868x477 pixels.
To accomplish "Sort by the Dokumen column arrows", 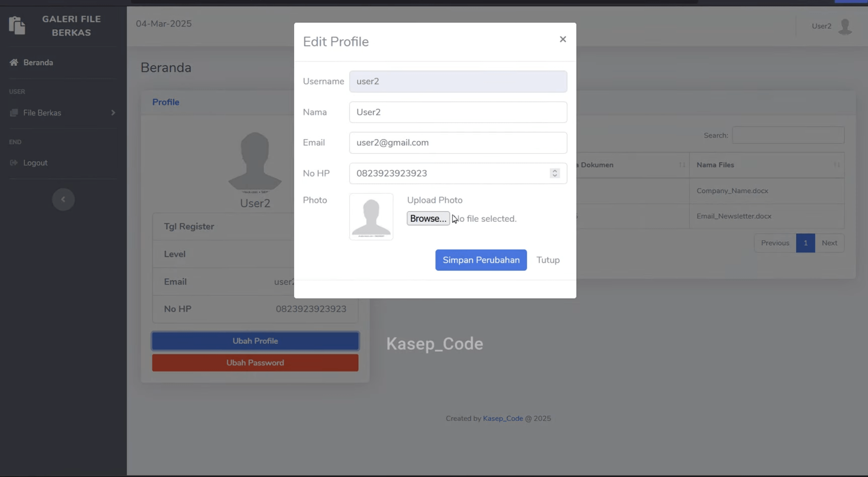I will coord(682,165).
